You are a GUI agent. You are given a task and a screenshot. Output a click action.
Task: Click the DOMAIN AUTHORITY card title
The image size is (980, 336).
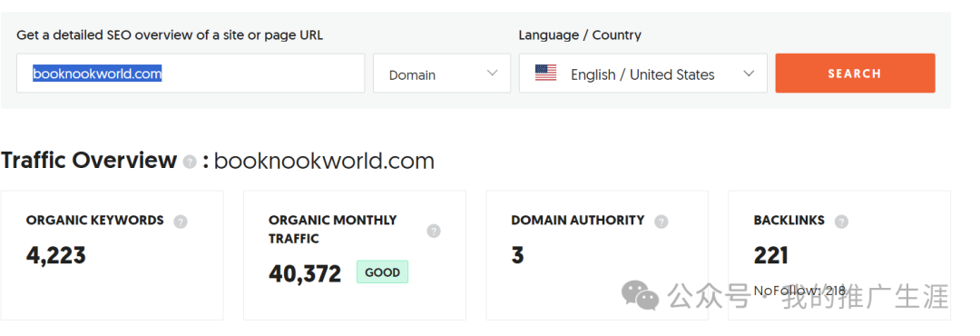(578, 221)
